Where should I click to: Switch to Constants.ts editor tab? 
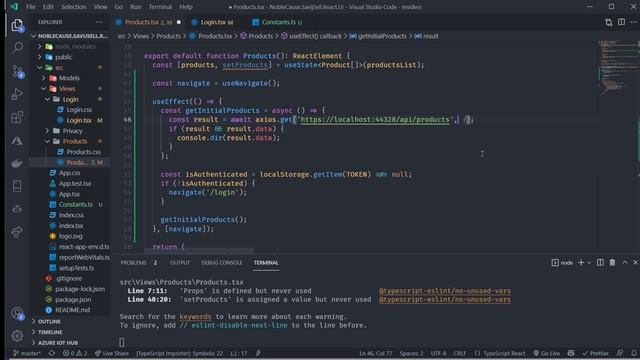(278, 22)
